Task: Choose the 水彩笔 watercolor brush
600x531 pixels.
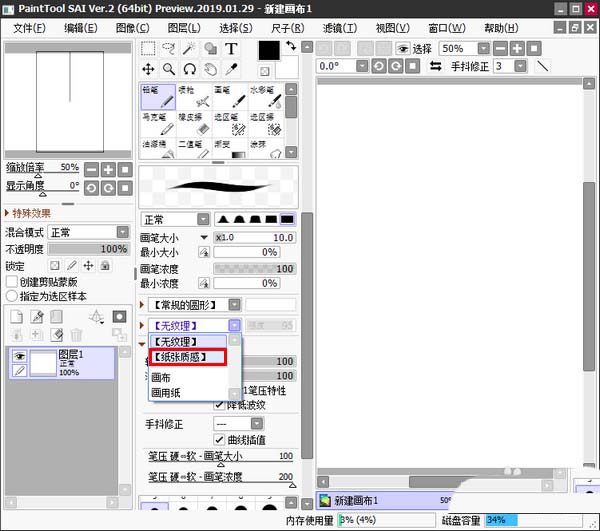Action: pos(266,97)
